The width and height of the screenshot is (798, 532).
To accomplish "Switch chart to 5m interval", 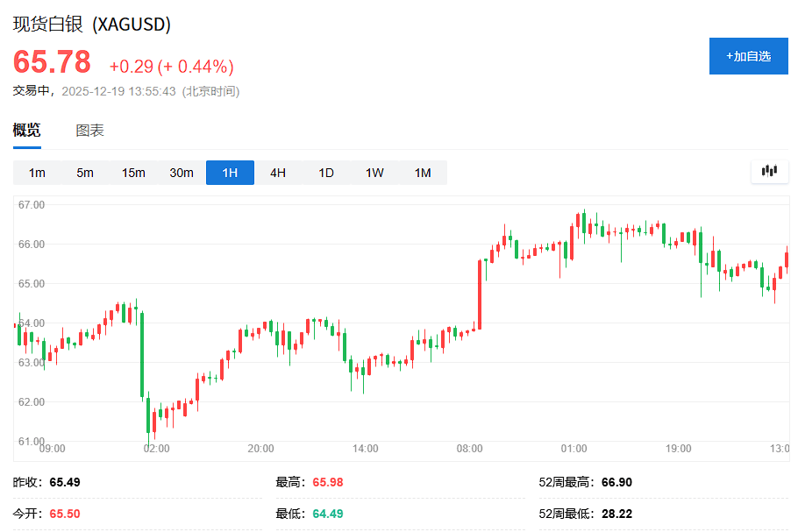I will pyautogui.click(x=85, y=173).
